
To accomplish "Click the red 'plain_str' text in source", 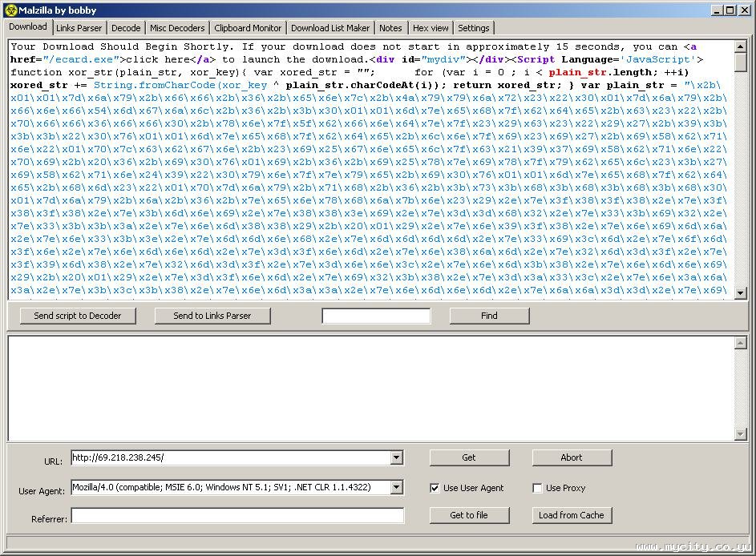I will (x=577, y=72).
